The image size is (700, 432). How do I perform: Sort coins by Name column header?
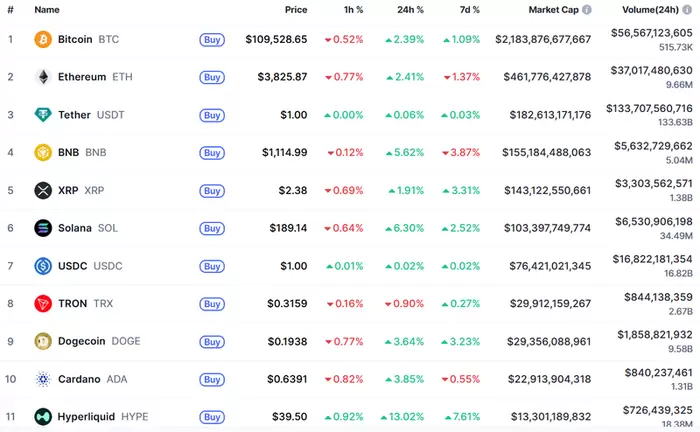[47, 9]
